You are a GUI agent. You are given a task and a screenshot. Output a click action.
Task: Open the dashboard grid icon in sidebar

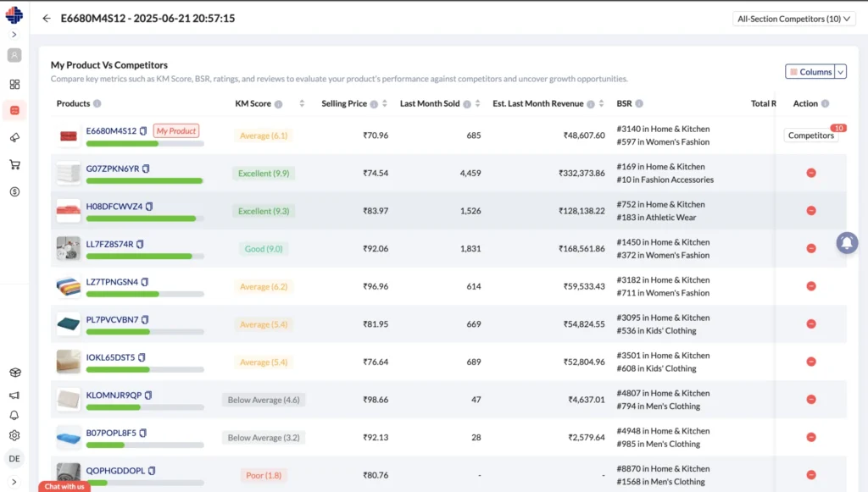14,84
